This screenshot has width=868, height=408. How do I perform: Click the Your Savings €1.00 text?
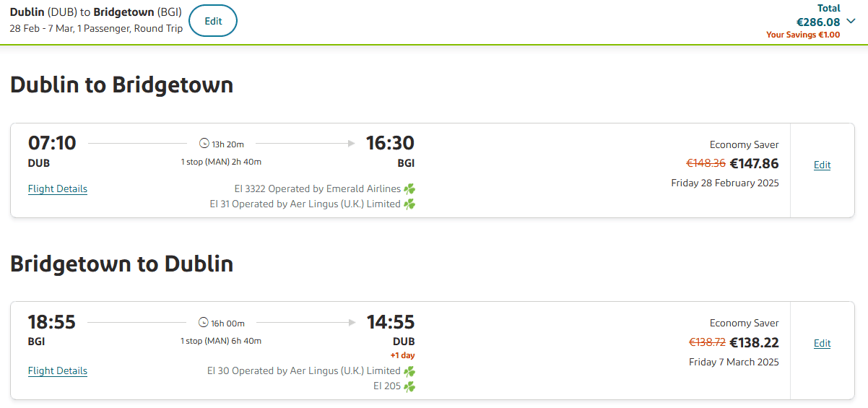(x=803, y=35)
